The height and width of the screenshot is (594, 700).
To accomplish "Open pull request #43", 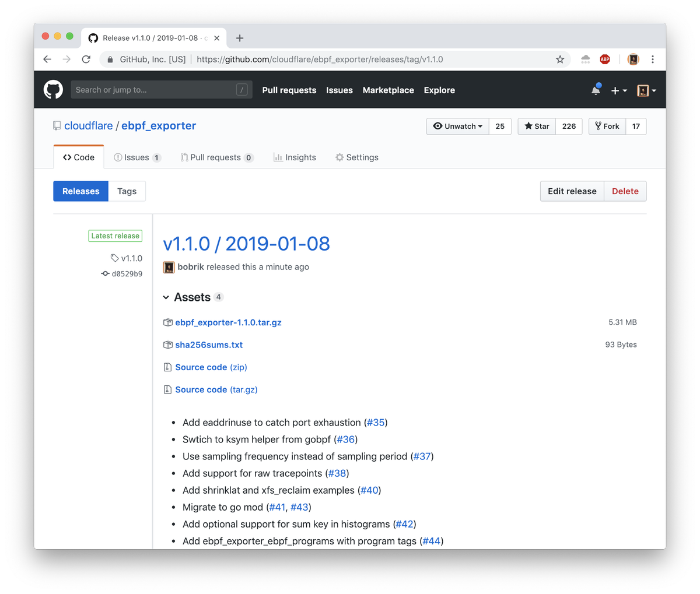I will (x=299, y=507).
